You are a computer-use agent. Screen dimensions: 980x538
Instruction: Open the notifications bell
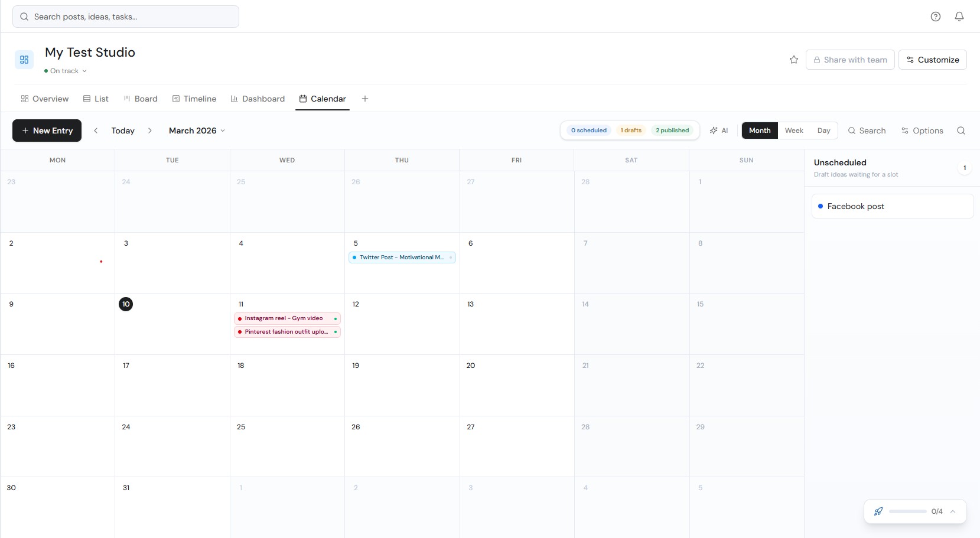pyautogui.click(x=959, y=16)
